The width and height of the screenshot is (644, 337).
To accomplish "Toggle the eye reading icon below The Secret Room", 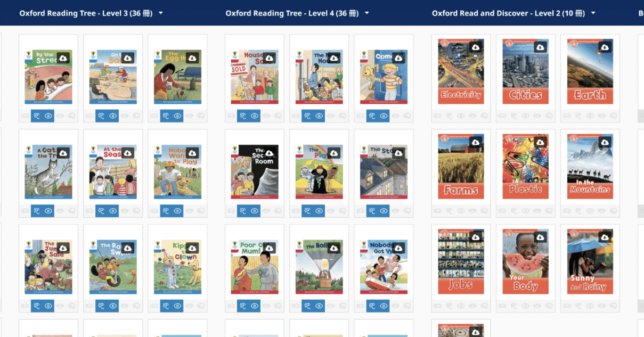I will tap(255, 211).
